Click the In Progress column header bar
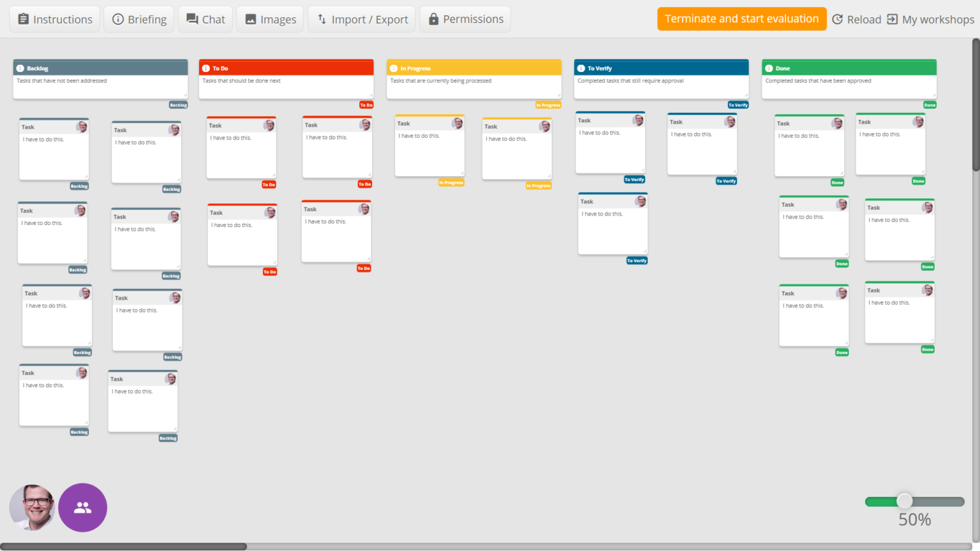 (x=485, y=68)
